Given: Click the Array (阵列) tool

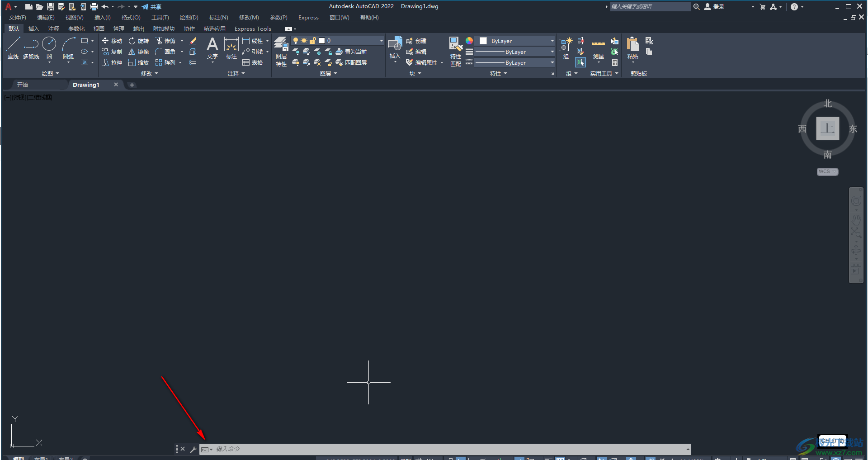Looking at the screenshot, I should pos(165,62).
